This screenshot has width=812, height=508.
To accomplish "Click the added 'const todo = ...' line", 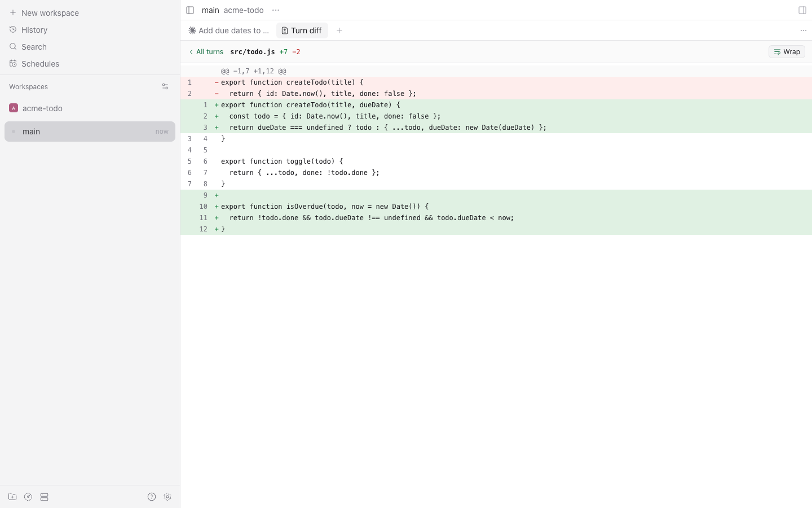I will 496,116.
